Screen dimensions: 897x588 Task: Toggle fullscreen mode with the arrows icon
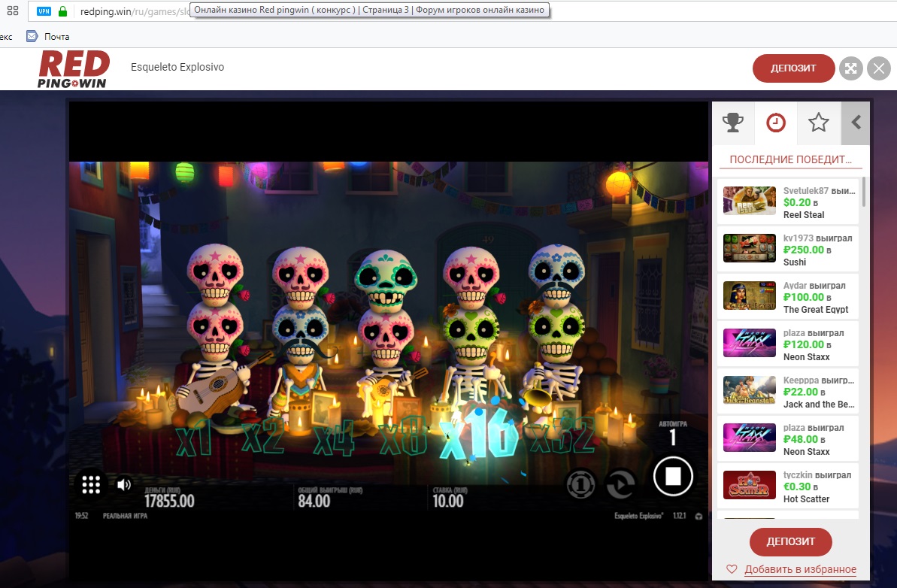pos(850,68)
